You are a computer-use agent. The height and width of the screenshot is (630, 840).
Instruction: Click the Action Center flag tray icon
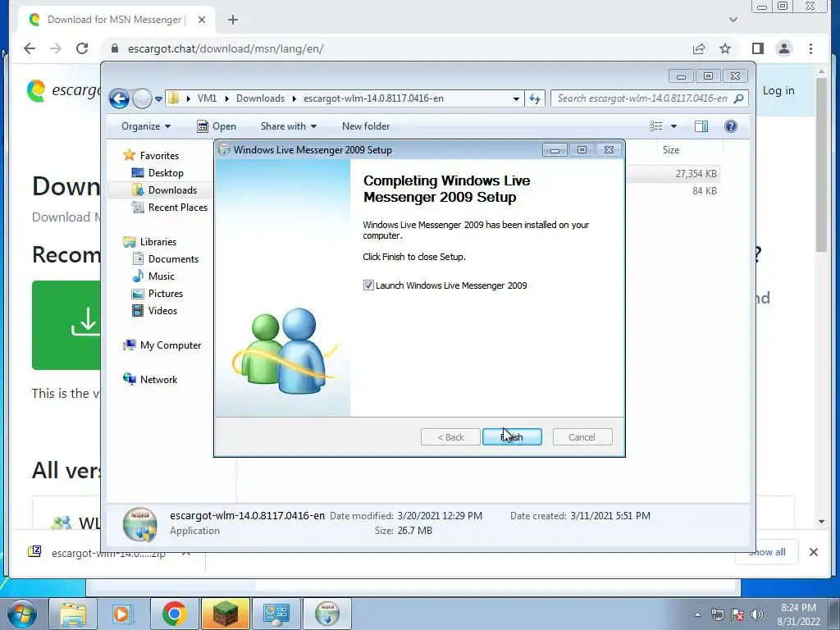(737, 614)
